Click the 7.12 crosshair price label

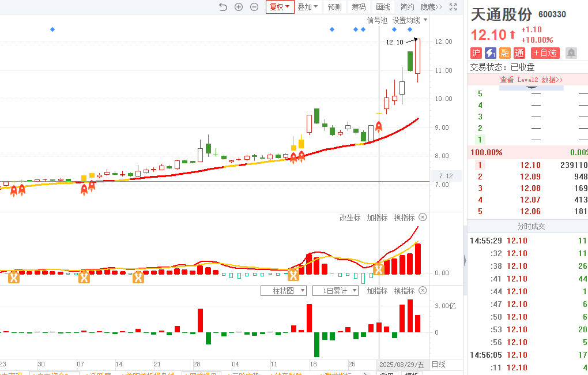coord(446,176)
